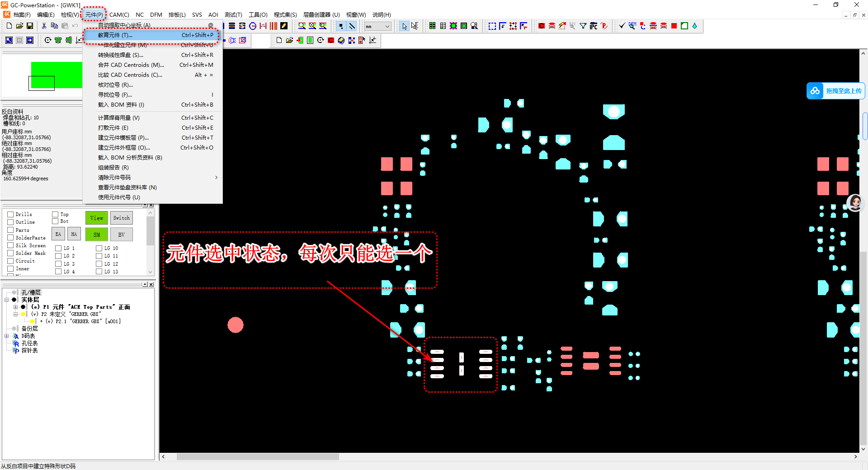The width and height of the screenshot is (868, 470).
Task: Click the GC-PowerStation app icon in title bar
Action: coord(5,5)
